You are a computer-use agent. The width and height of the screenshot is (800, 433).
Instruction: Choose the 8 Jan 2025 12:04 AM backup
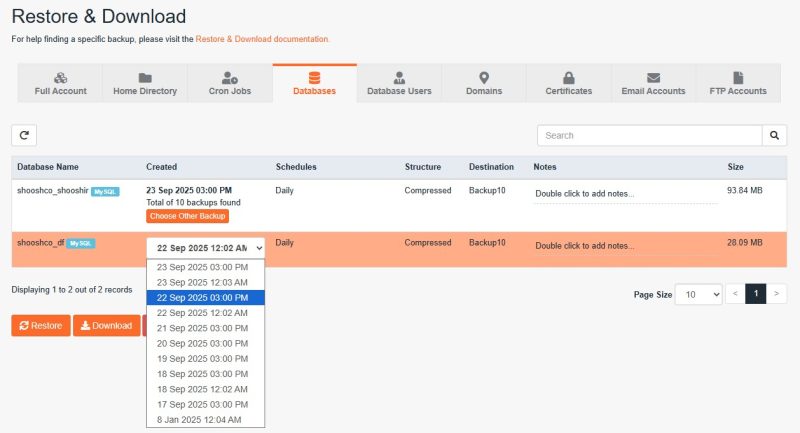(x=199, y=419)
